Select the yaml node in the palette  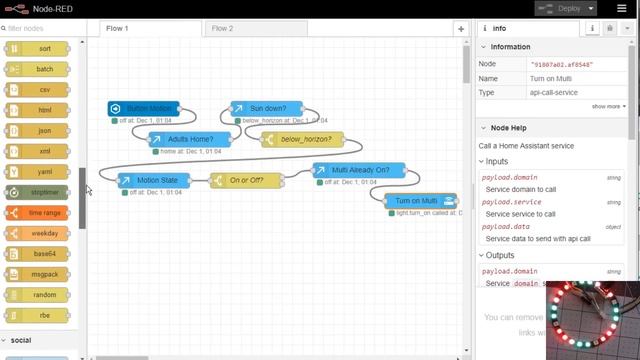click(x=37, y=172)
